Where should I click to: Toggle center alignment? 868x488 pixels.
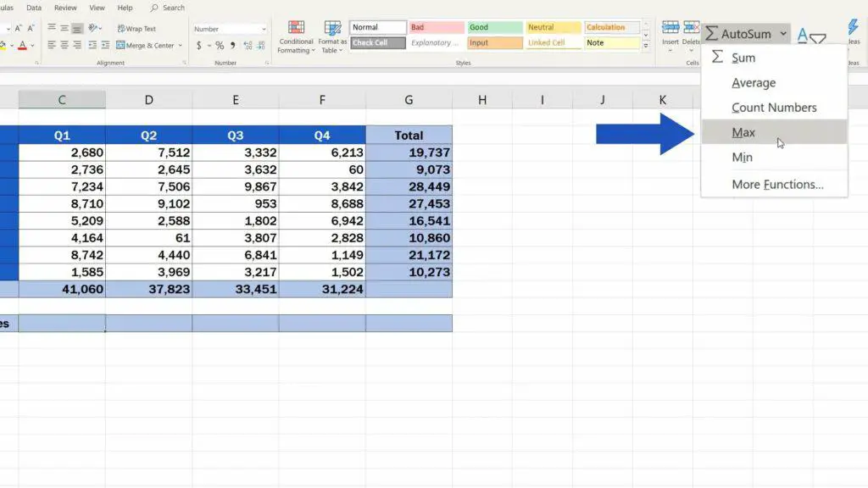[x=64, y=46]
